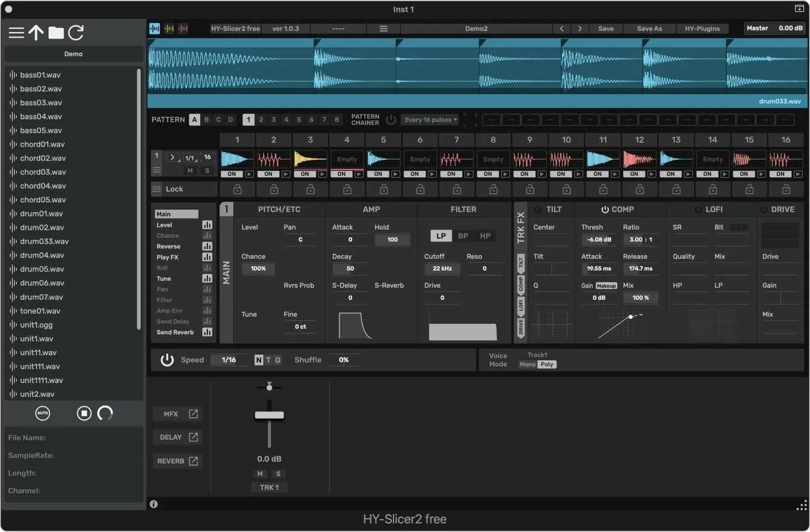Screen dimensions: 810x532
Task: Go to next preset arrow
Action: pyautogui.click(x=580, y=28)
